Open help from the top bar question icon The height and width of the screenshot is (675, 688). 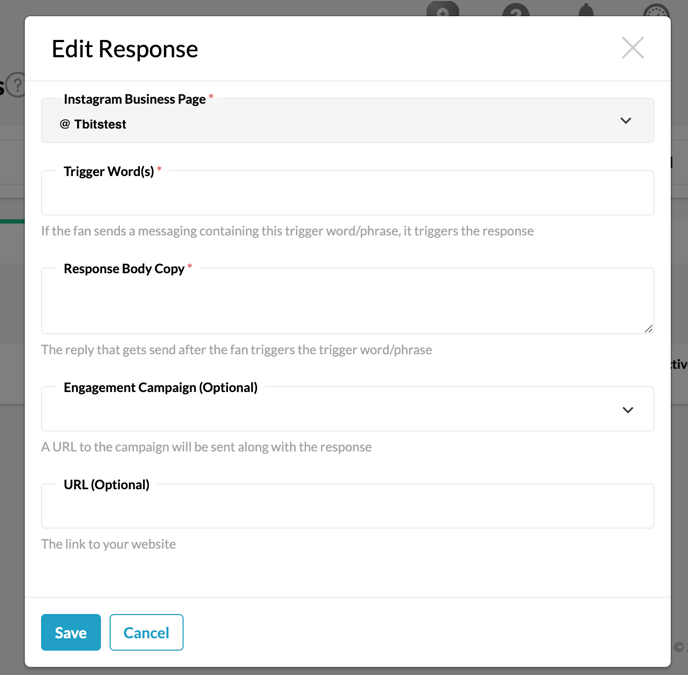(515, 12)
